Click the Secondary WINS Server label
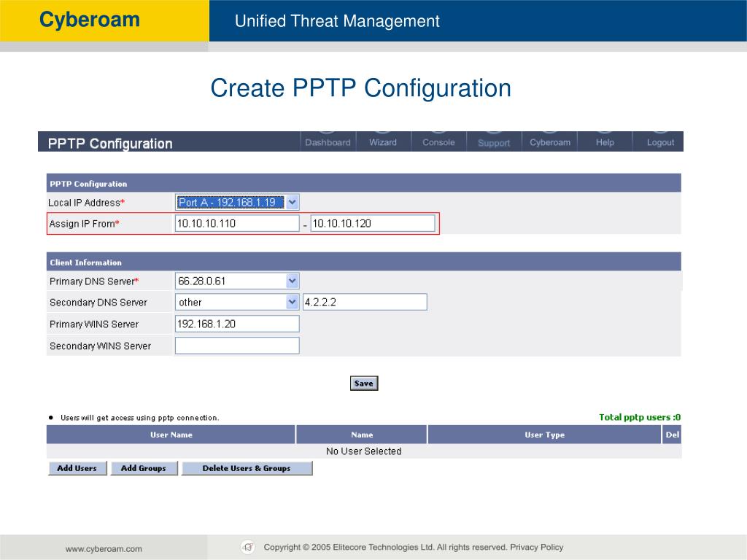Screen dimensions: 747x560 100,346
